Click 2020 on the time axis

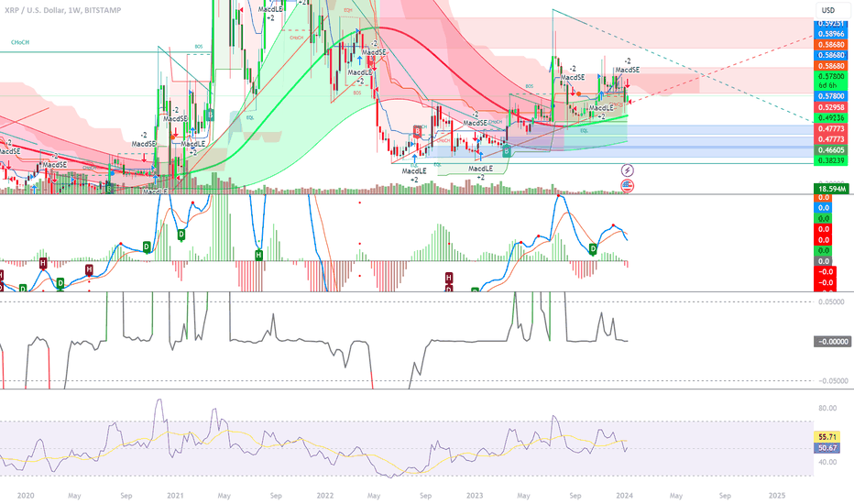(26, 495)
